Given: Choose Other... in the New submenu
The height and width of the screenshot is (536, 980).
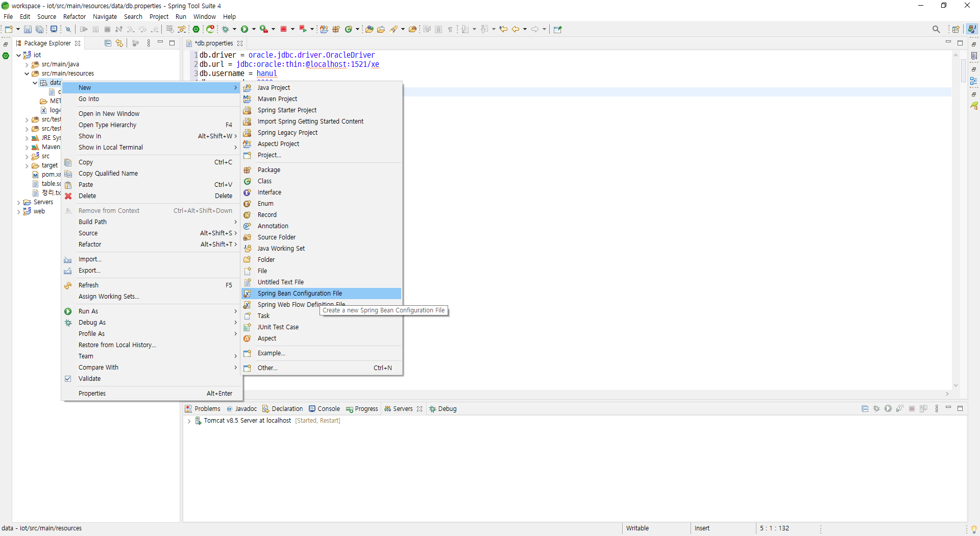Looking at the screenshot, I should click(322, 368).
